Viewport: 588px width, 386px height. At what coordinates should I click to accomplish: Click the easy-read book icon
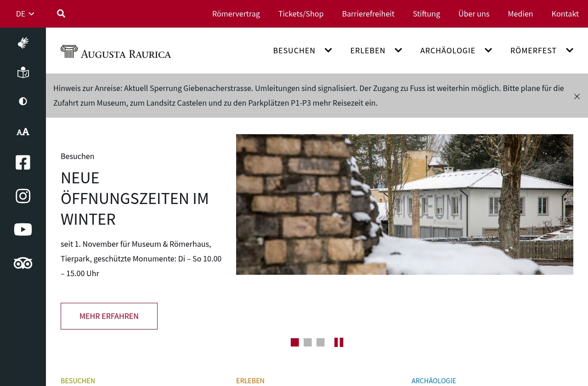(x=23, y=73)
